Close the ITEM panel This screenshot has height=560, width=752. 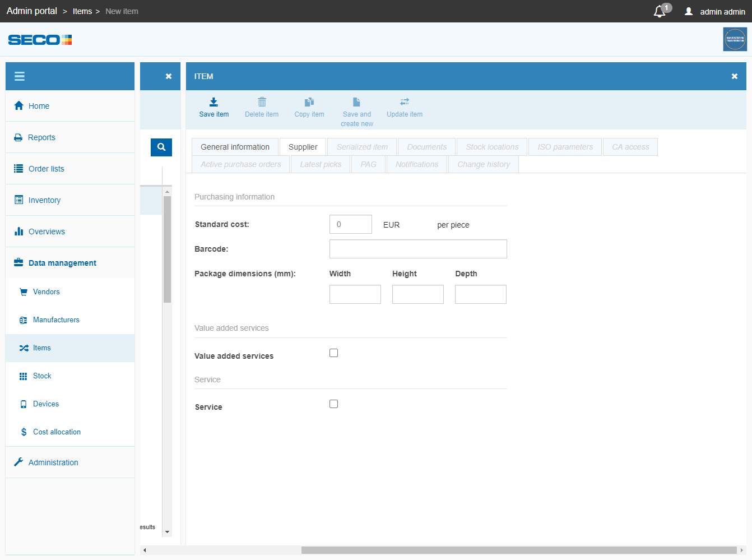(x=735, y=76)
